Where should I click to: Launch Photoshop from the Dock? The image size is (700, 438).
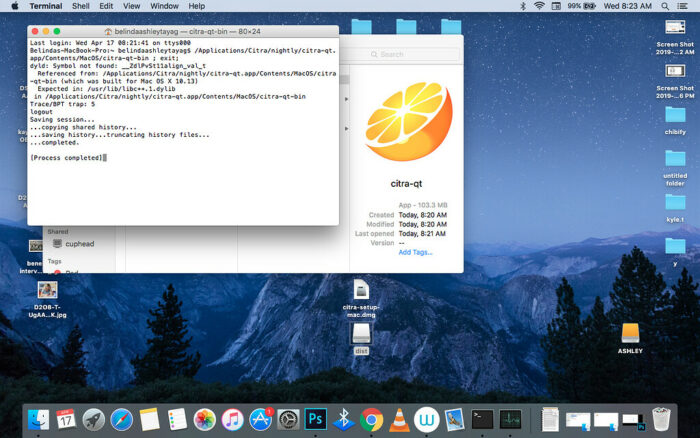(x=316, y=419)
